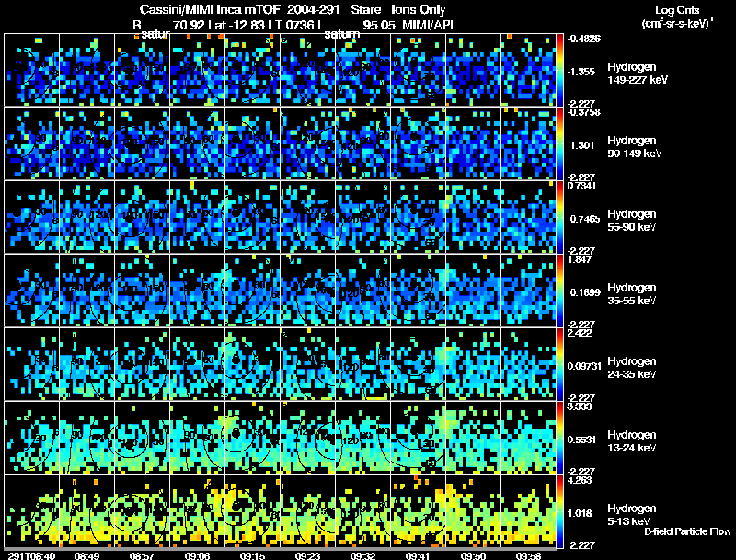The image size is (736, 560).
Task: Click the 09:41 time label
Action: pos(419,556)
